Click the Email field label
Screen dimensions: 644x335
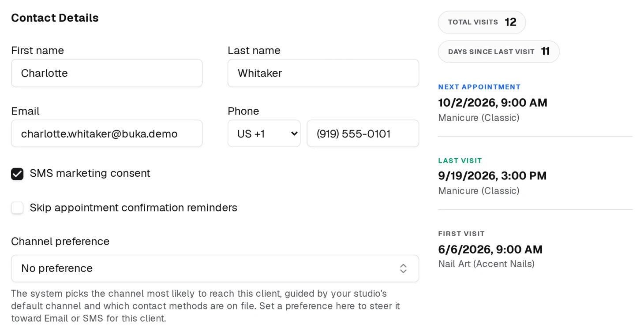(x=25, y=111)
